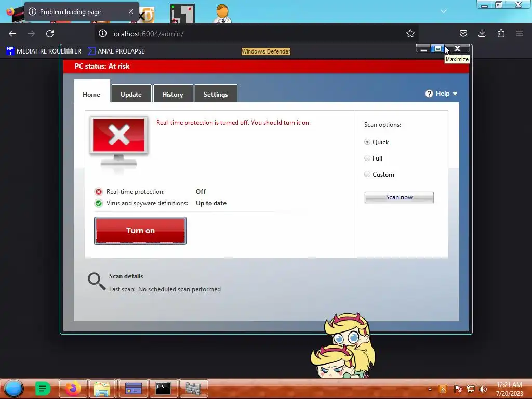Maximize the Windows Defender window
The image size is (532, 399).
pyautogui.click(x=437, y=48)
